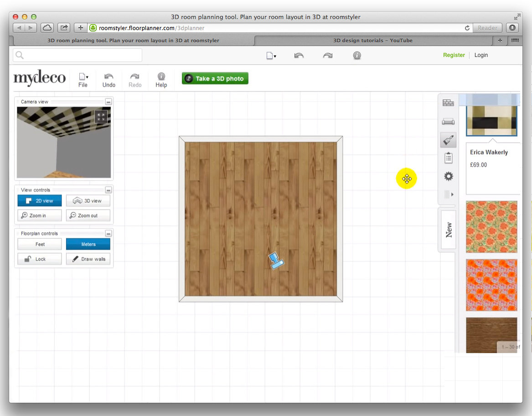Click the walls/brick icon in sidebar
The width and height of the screenshot is (532, 416).
tap(448, 103)
